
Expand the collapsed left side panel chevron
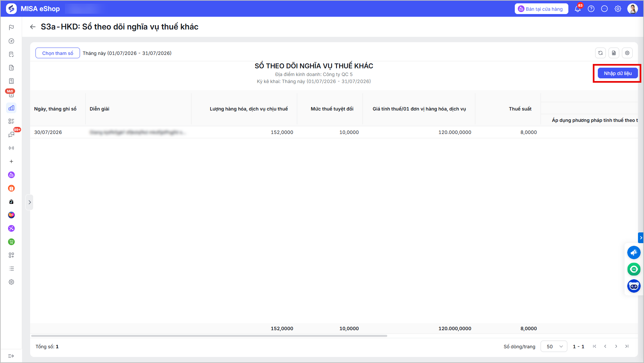point(29,202)
